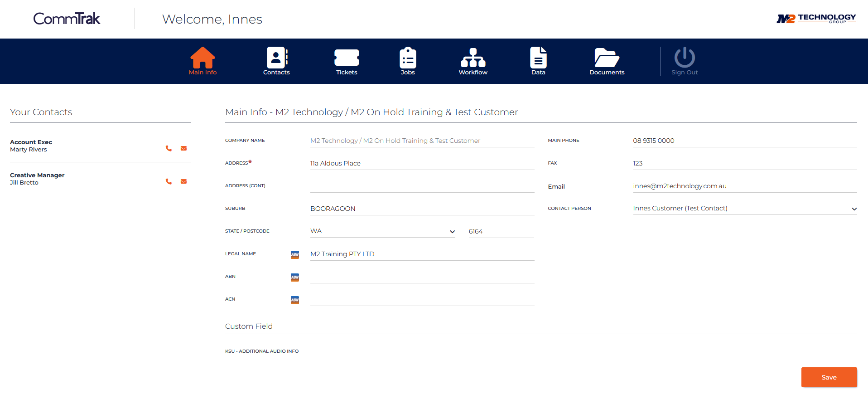Click the name Jill Bretto
The image size is (868, 409).
(24, 183)
